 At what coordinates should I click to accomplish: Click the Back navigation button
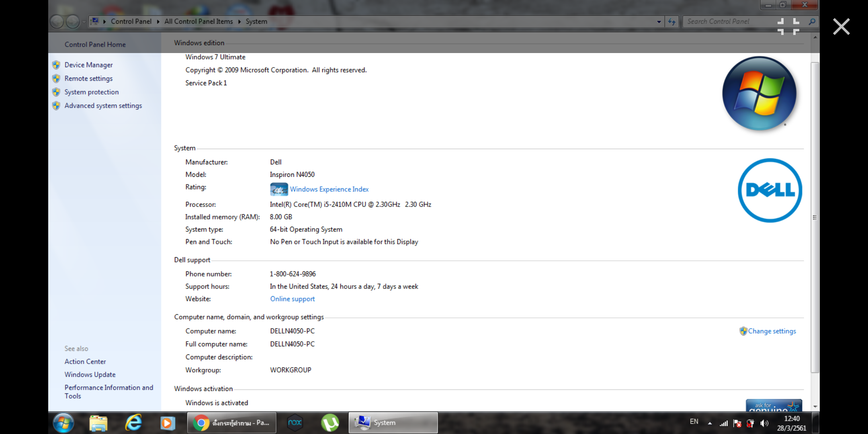click(x=57, y=22)
